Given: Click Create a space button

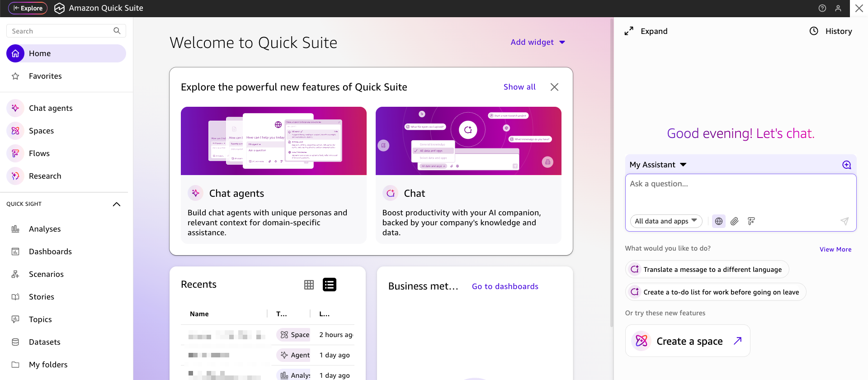Looking at the screenshot, I should 688,341.
